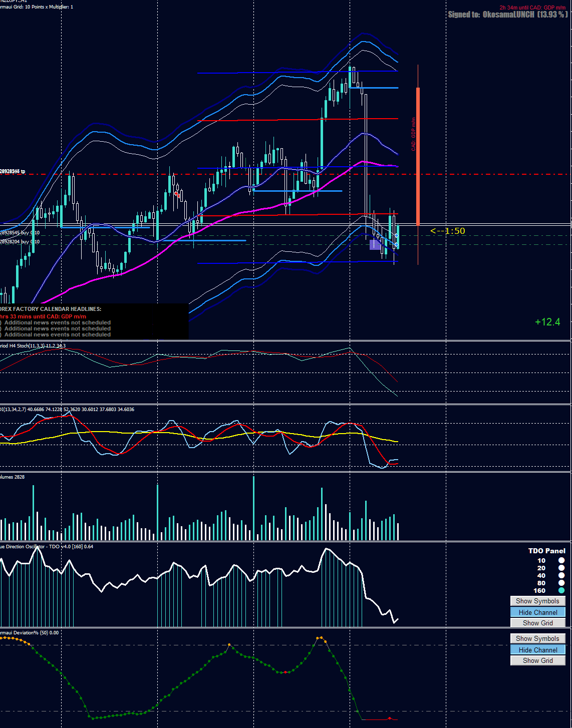Click Hide Channel in the Deviation% pane
572x728 pixels.
tap(538, 650)
